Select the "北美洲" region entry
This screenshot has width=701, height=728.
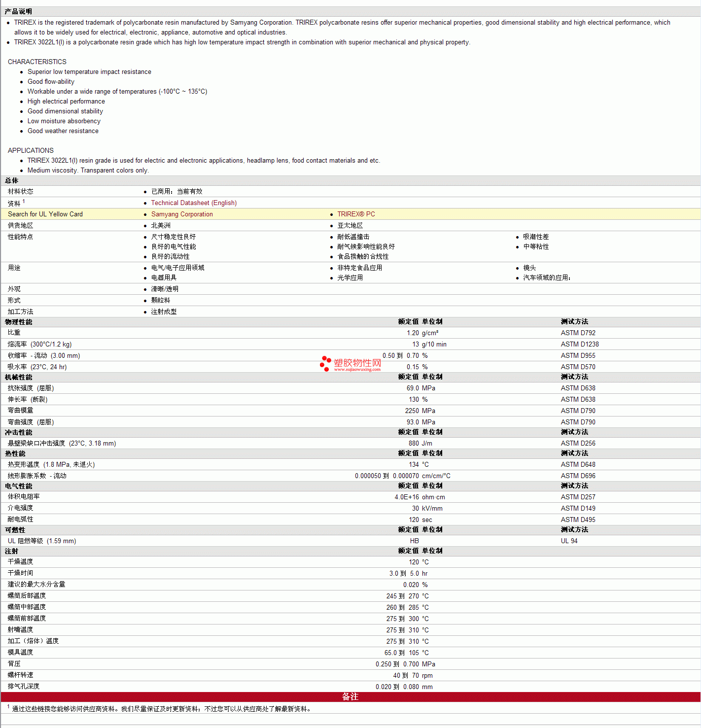coord(161,226)
